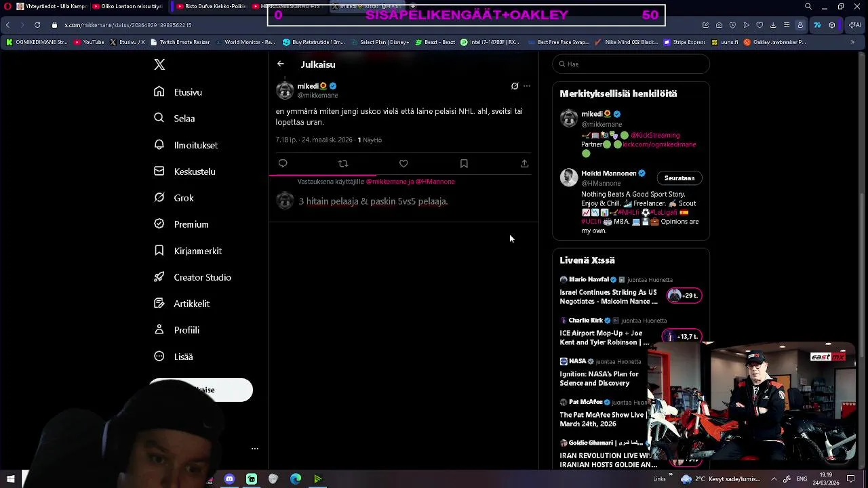
Task: Click mikedi's avatar on the post
Action: click(x=285, y=90)
